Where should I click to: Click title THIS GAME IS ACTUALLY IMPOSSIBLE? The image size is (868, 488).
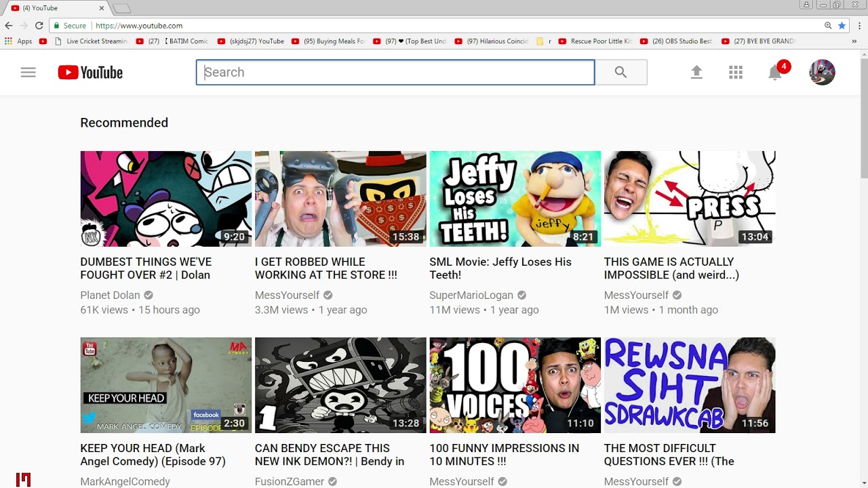pos(671,268)
